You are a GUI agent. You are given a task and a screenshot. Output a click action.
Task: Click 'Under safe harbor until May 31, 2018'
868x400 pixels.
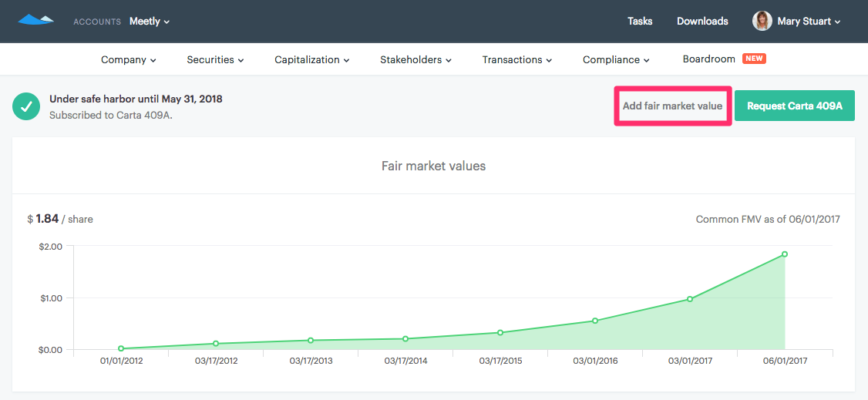[136, 99]
